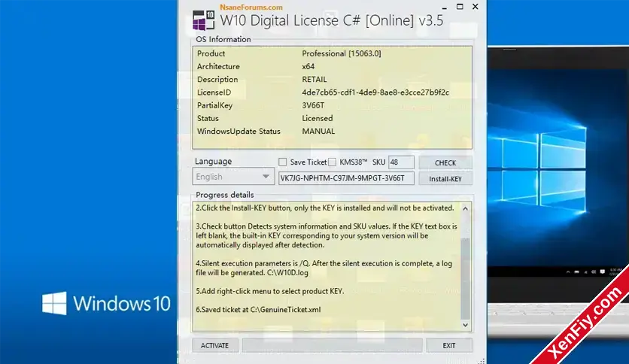The width and height of the screenshot is (629, 364).
Task: Click the Description value RETAIL
Action: click(x=314, y=80)
